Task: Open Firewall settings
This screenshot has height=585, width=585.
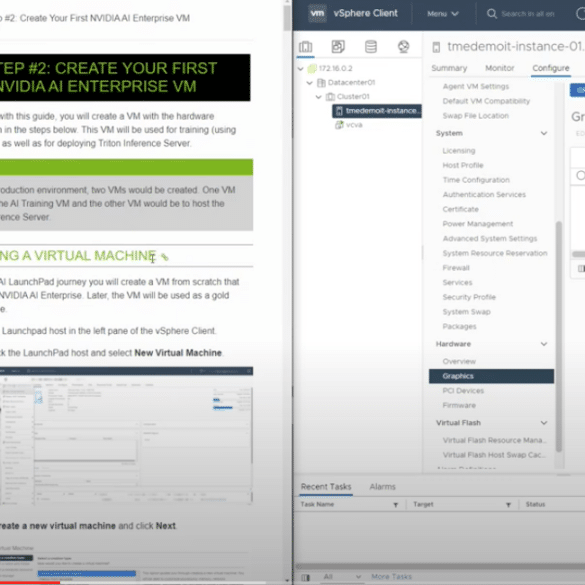Action: coord(456,268)
